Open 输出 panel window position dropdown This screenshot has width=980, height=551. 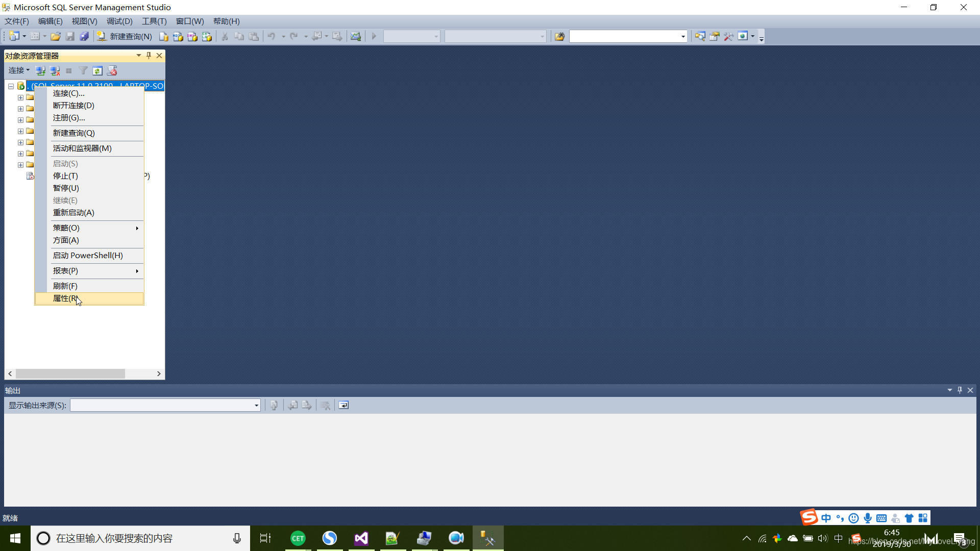[949, 390]
